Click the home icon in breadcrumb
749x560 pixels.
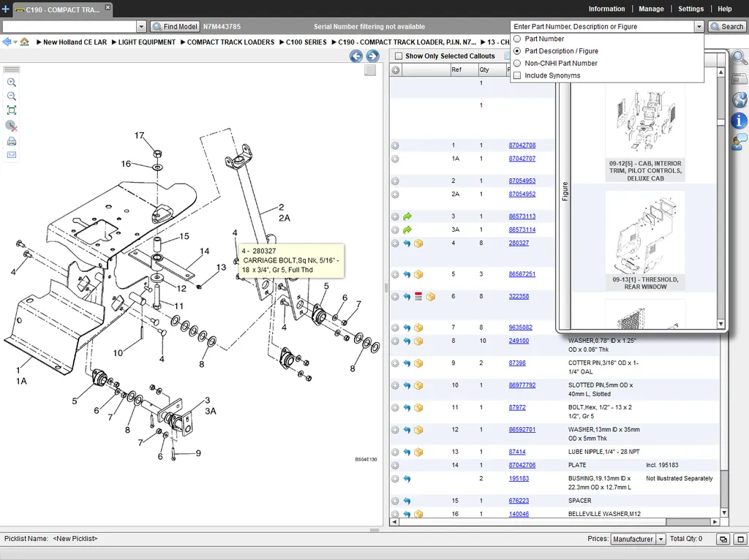click(x=24, y=42)
